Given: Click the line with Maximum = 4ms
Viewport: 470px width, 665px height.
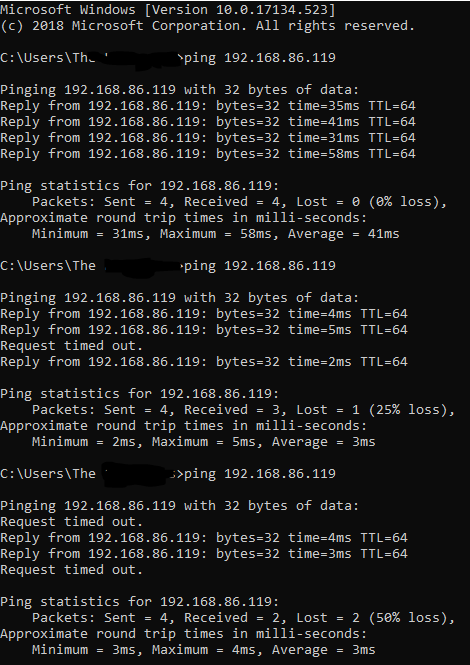Looking at the screenshot, I should tap(204, 650).
